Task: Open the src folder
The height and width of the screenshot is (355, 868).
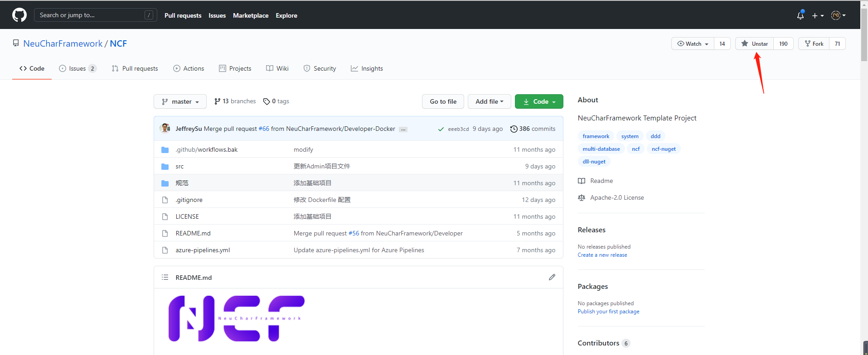Action: (x=179, y=166)
